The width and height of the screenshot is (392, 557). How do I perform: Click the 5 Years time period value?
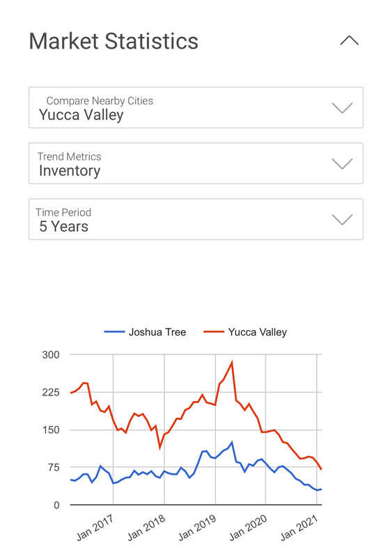[63, 226]
